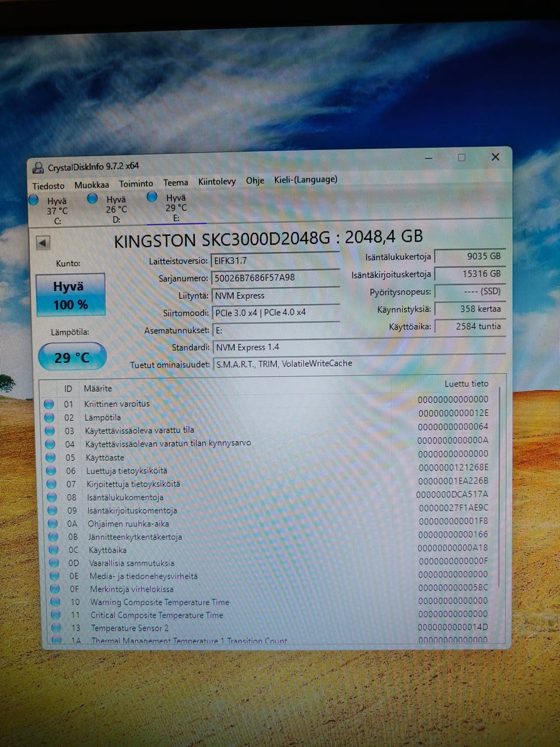The height and width of the screenshot is (747, 560).
Task: Click status dot for Merkintöjä virhelokissa
Action: point(55,589)
